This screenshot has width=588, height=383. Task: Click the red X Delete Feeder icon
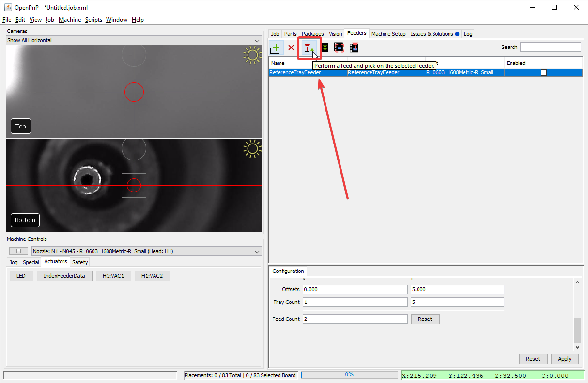point(291,48)
